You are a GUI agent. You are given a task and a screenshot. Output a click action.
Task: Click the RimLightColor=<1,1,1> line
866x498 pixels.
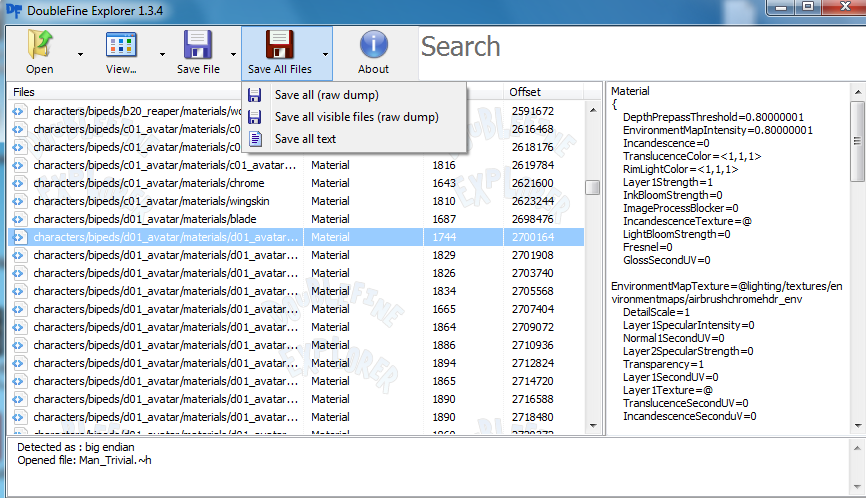[680, 169]
